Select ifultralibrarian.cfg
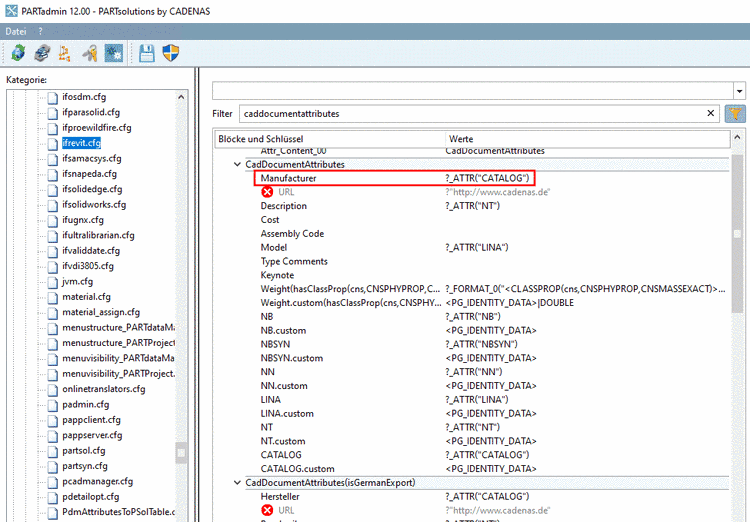The width and height of the screenshot is (750, 522). pos(99,235)
